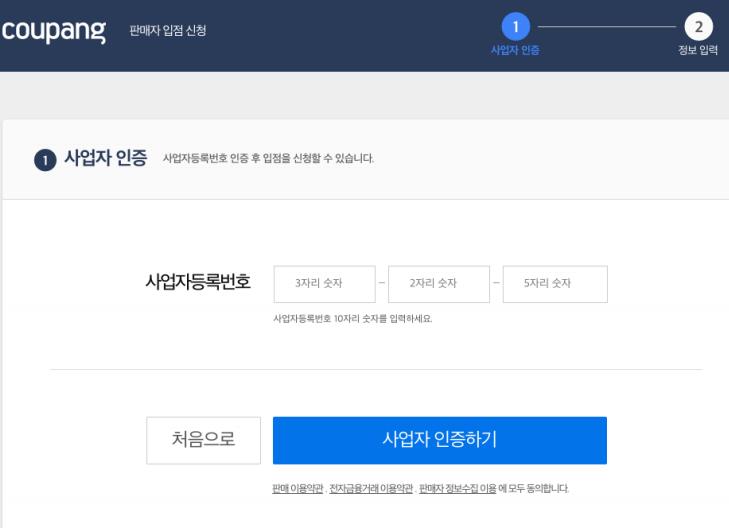This screenshot has width=729, height=528.
Task: Click the 판매자 입점 신청 header text
Action: pyautogui.click(x=168, y=31)
